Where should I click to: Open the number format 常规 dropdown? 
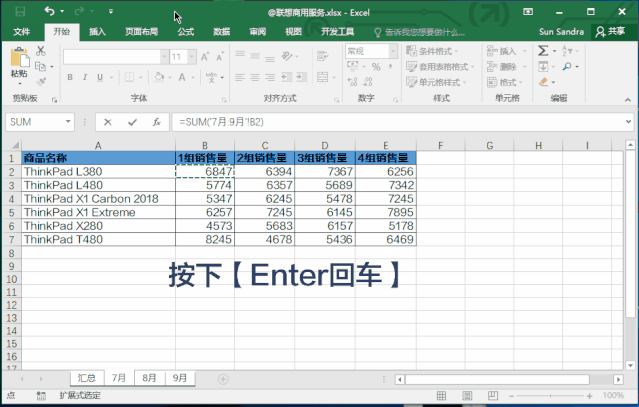(x=393, y=51)
